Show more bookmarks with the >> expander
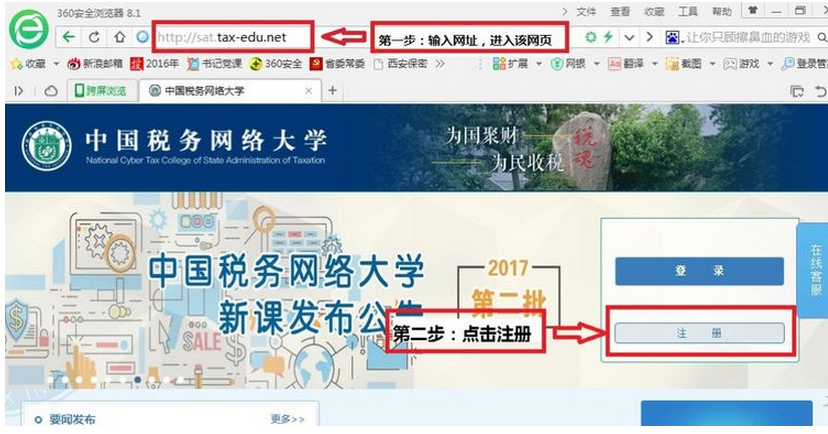828x434 pixels. tap(440, 63)
